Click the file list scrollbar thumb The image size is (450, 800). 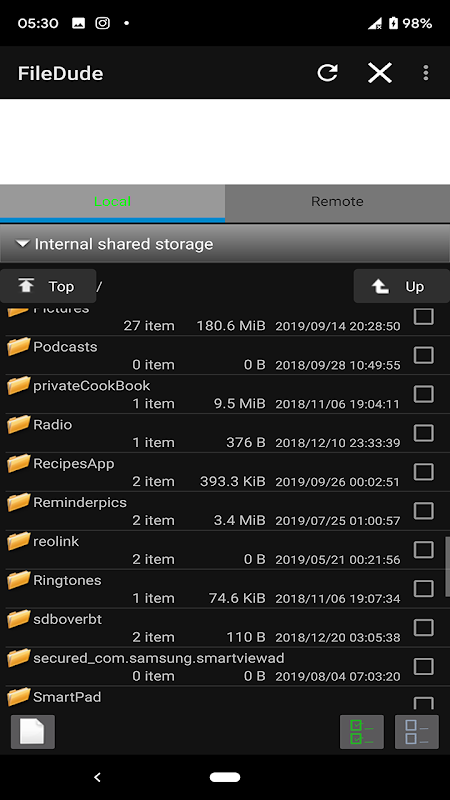point(447,562)
